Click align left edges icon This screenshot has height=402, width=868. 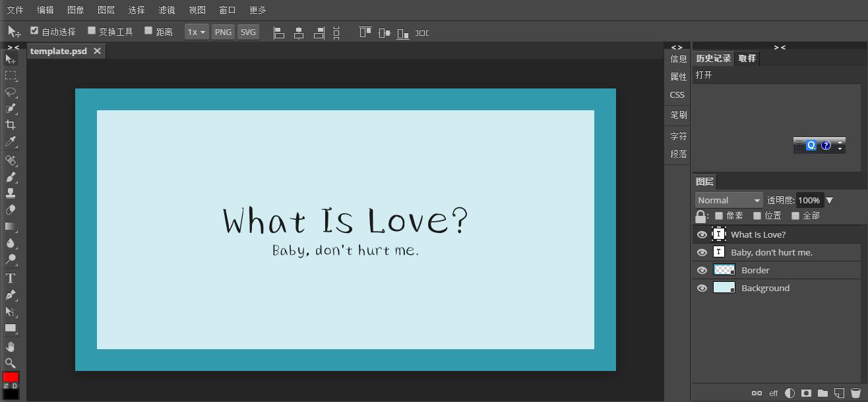(279, 32)
